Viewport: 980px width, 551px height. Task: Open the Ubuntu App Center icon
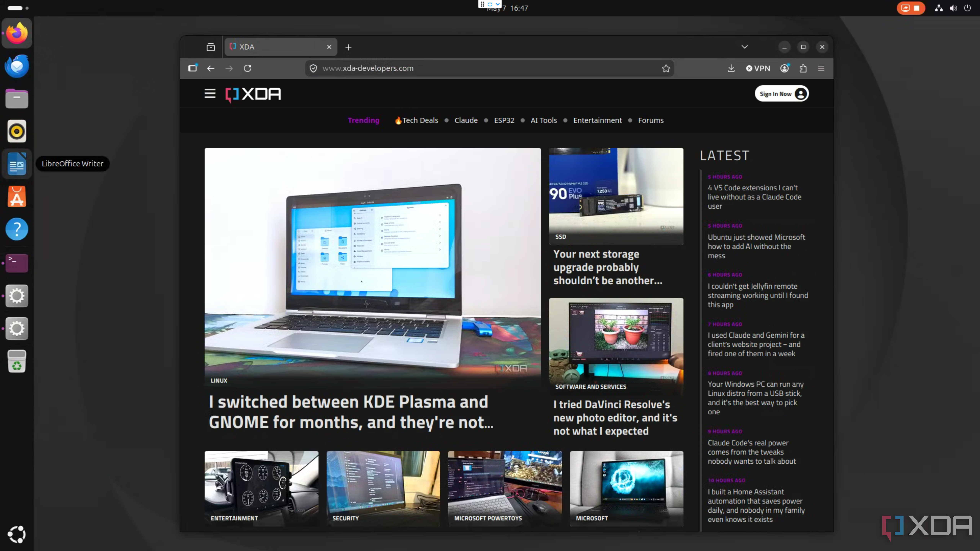[17, 197]
